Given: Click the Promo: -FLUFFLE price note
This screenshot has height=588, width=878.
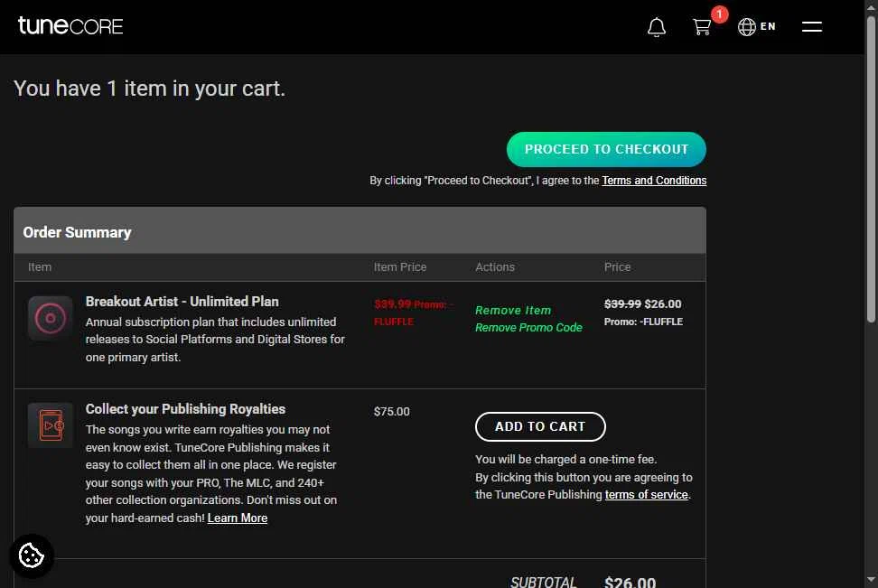Looking at the screenshot, I should (x=643, y=322).
